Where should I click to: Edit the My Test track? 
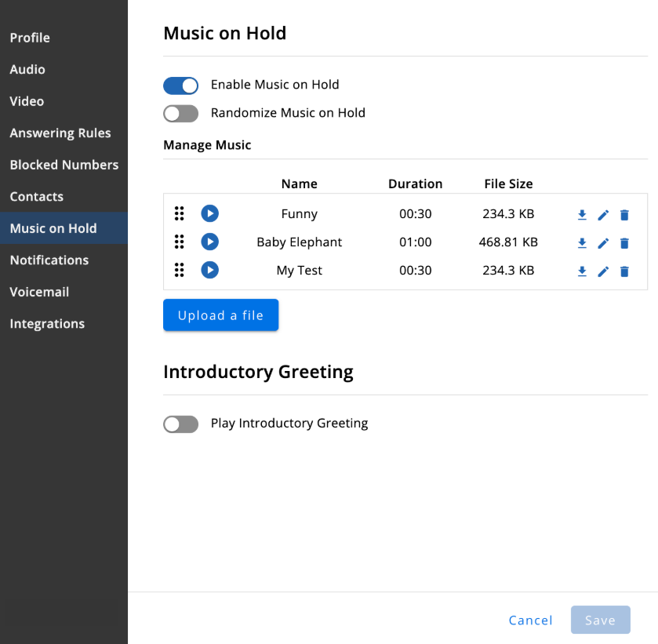coord(603,271)
